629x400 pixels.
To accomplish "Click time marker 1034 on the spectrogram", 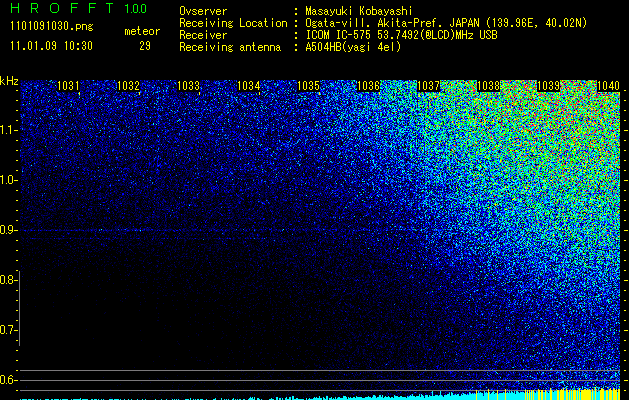I will (249, 86).
